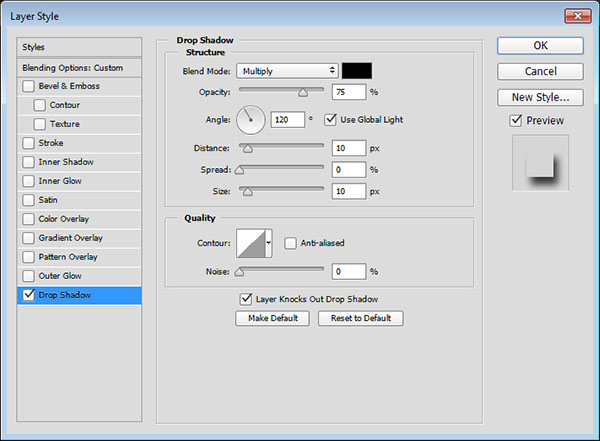Viewport: 600px width, 441px height.
Task: Open the Blend Mode dropdown
Action: pyautogui.click(x=287, y=71)
